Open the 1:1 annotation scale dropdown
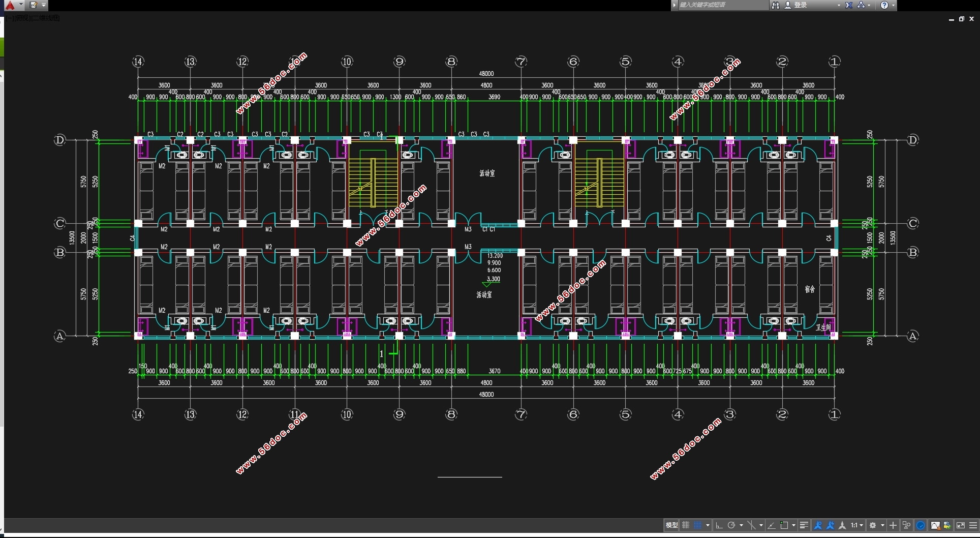 click(857, 525)
